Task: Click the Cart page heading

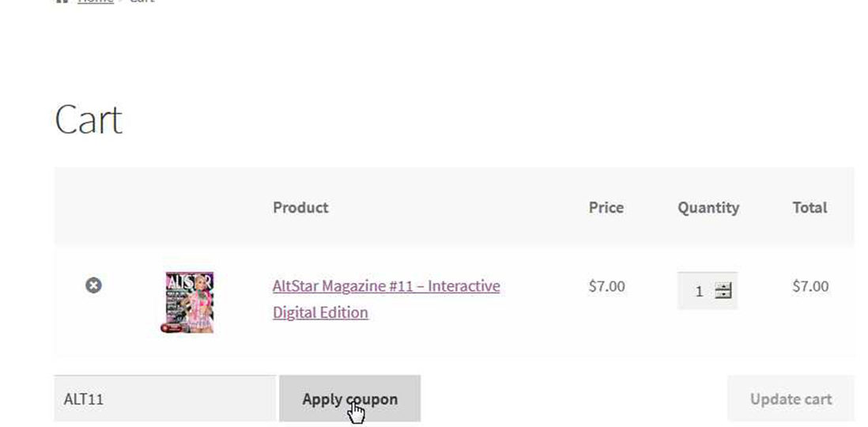Action: coord(88,120)
